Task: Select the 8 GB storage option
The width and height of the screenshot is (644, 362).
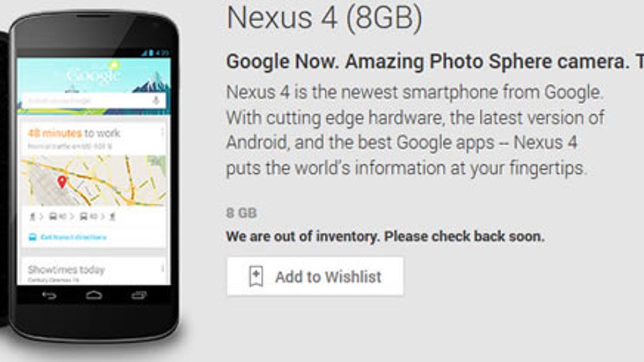Action: click(242, 212)
